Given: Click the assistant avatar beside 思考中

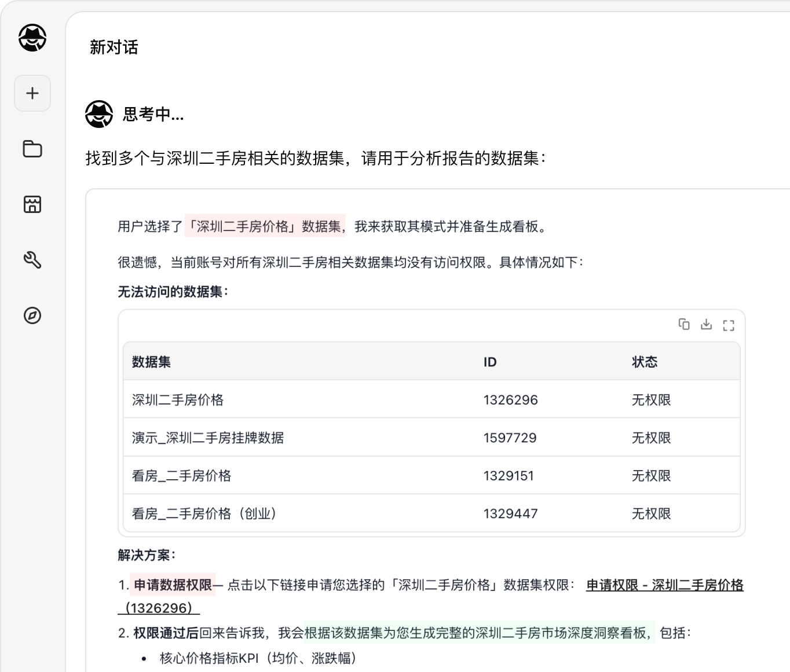Looking at the screenshot, I should (x=99, y=114).
